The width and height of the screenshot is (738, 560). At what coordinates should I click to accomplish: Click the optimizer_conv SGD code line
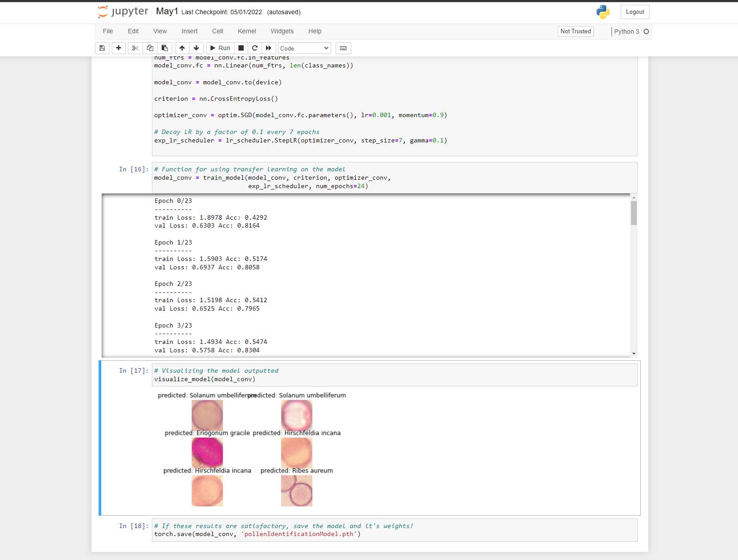click(x=301, y=115)
